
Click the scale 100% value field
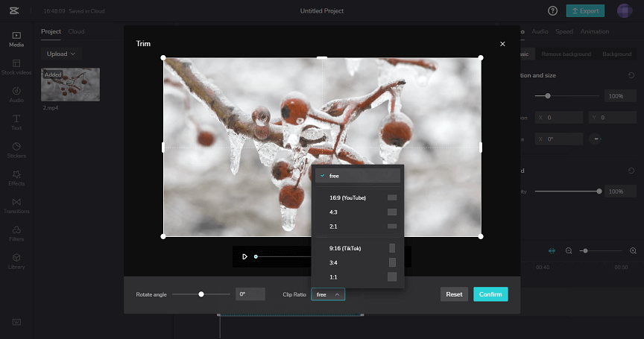[x=620, y=96]
